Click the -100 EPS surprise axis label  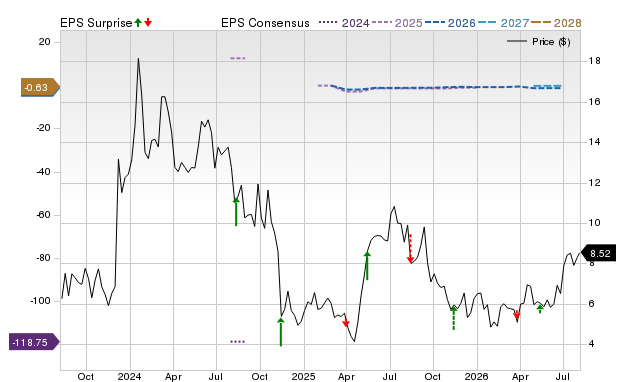tap(40, 301)
